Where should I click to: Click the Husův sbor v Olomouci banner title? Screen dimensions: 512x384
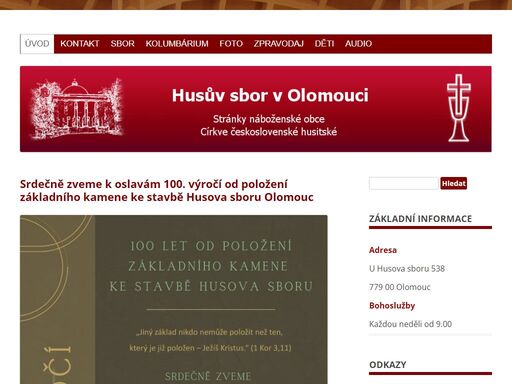270,95
